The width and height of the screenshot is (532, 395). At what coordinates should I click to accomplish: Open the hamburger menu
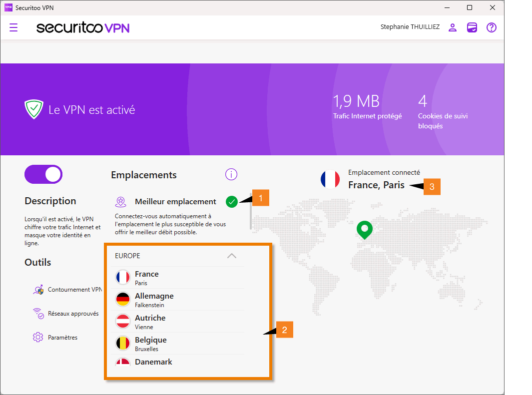click(13, 27)
